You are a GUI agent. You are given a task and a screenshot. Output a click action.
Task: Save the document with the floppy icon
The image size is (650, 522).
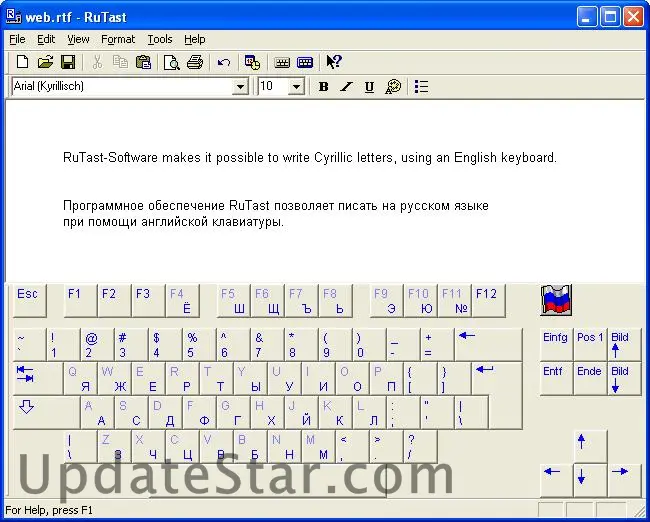(x=68, y=62)
